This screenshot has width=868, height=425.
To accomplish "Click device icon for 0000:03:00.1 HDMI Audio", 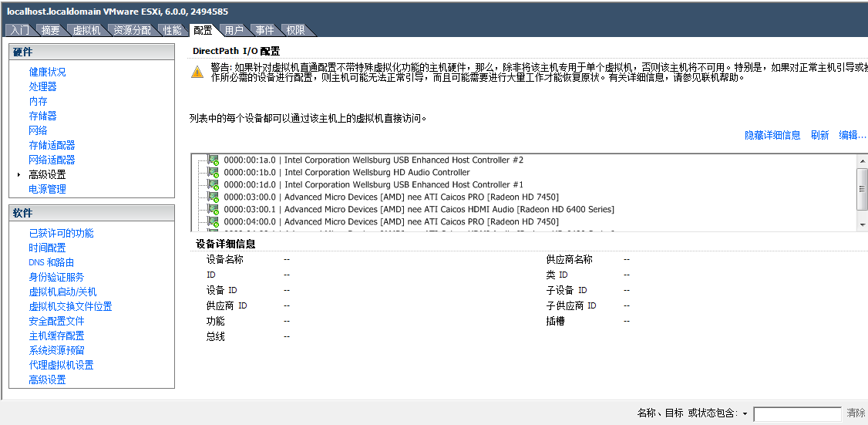I will [214, 210].
